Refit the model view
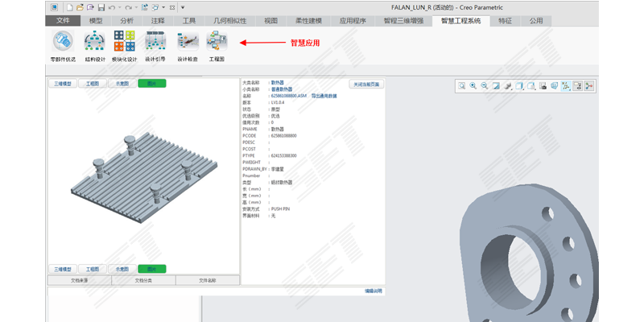Screen dimensions: 644x322 [x=461, y=85]
